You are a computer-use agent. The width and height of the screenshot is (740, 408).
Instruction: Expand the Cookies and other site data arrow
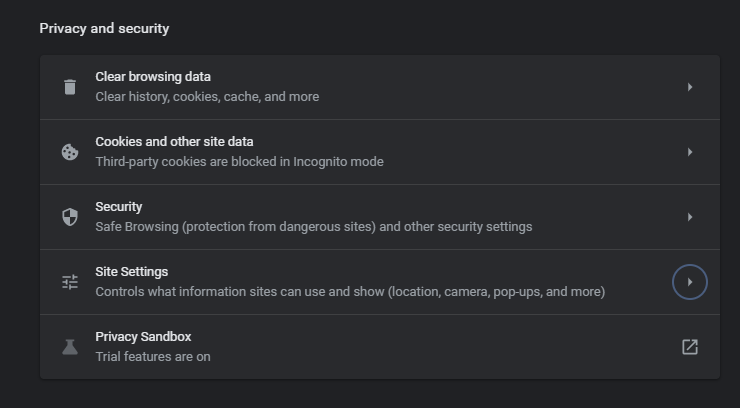690,152
